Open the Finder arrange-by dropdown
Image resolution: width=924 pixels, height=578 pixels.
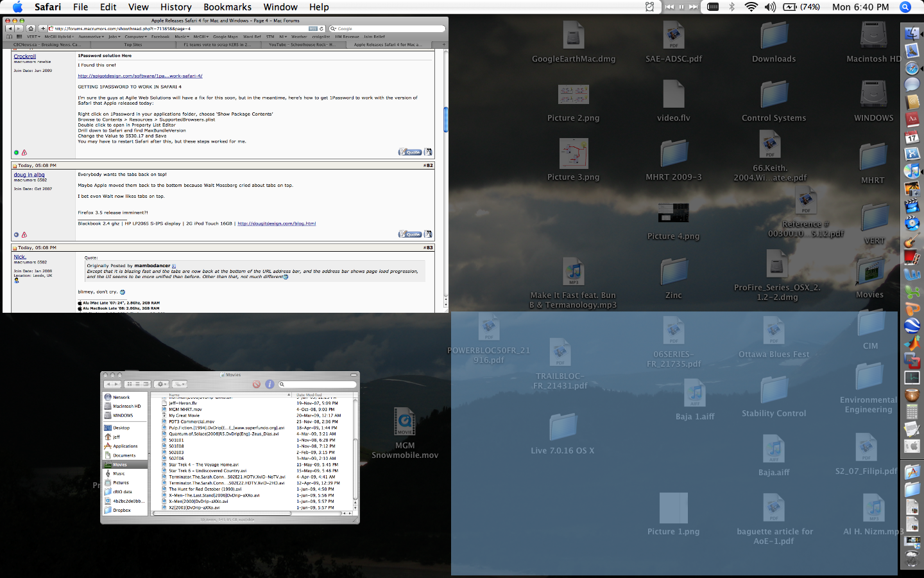pos(180,384)
